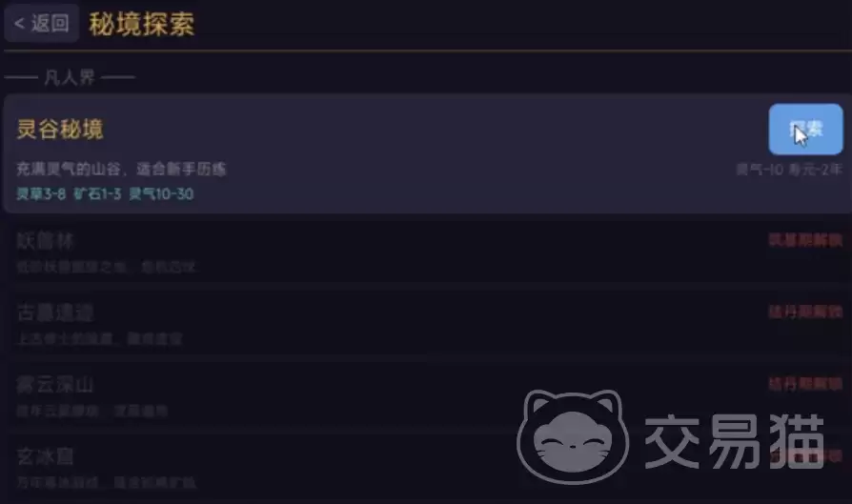Click the 灵气10-30 reward tag
The image size is (852, 504).
coord(161,194)
